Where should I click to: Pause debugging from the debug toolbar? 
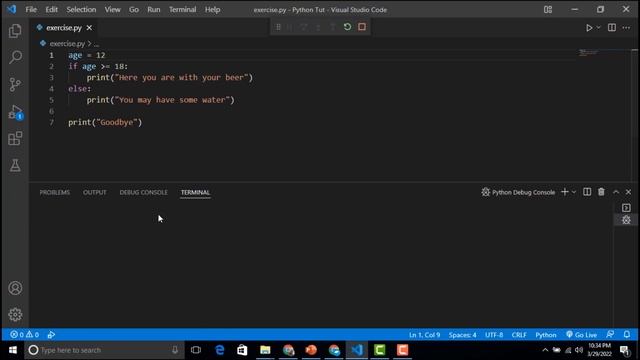coord(290,27)
